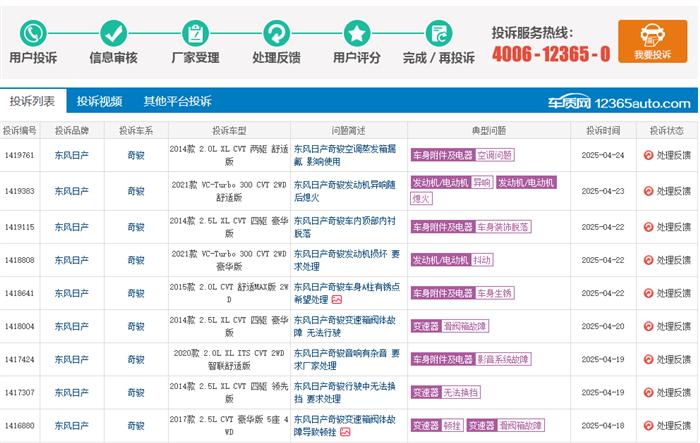Open complaint description 东风日产奇骏车身A柱有锈点
Viewport: 700px width, 443px height.
click(x=346, y=293)
